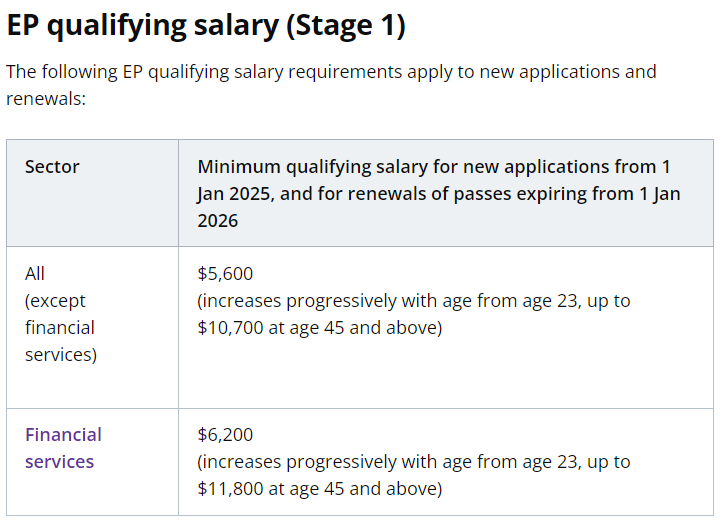Click the $6,200 salary amount

point(225,435)
